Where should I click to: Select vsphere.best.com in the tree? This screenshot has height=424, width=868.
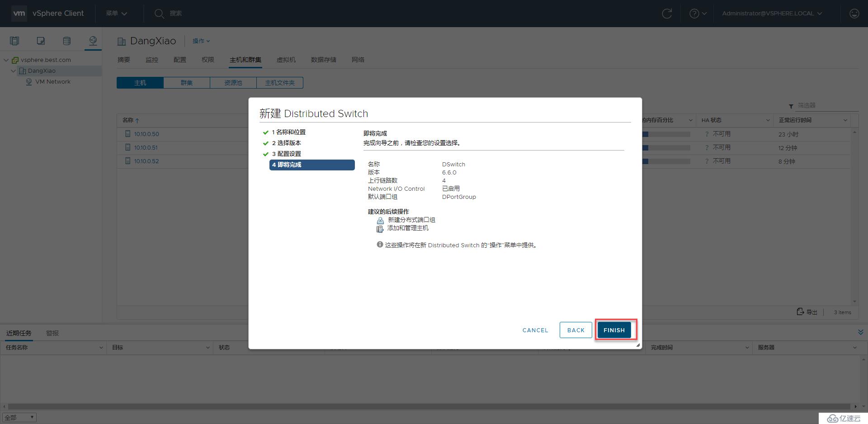pos(46,60)
